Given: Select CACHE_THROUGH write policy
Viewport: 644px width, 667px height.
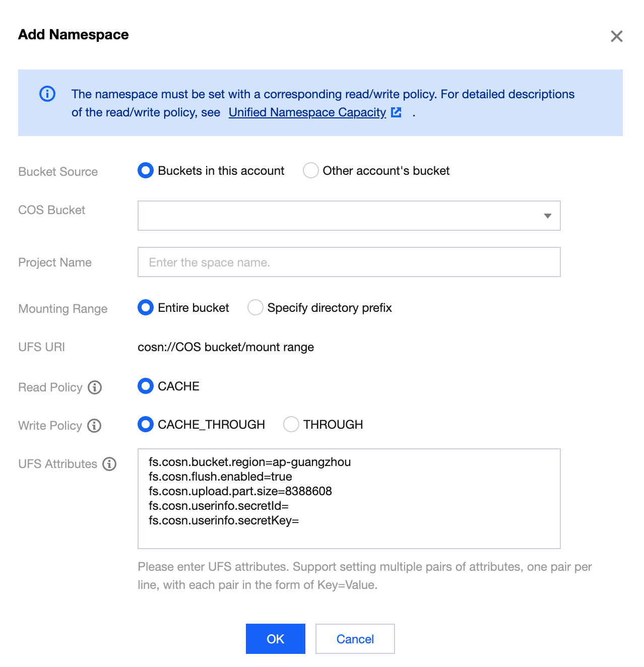Looking at the screenshot, I should point(146,425).
